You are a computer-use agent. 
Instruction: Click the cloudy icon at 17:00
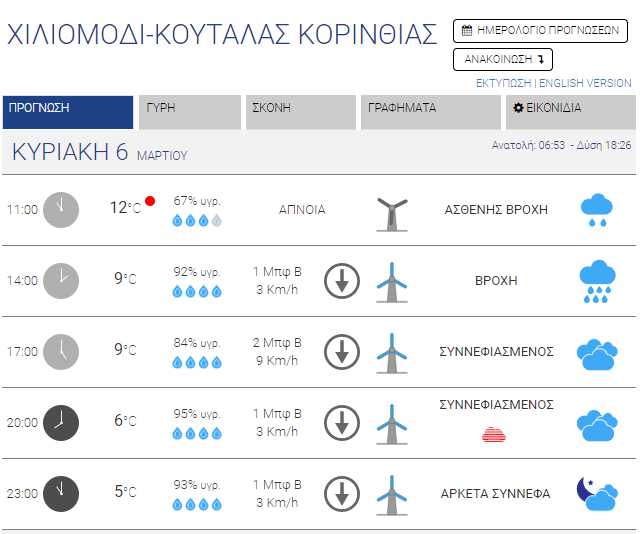tap(597, 352)
